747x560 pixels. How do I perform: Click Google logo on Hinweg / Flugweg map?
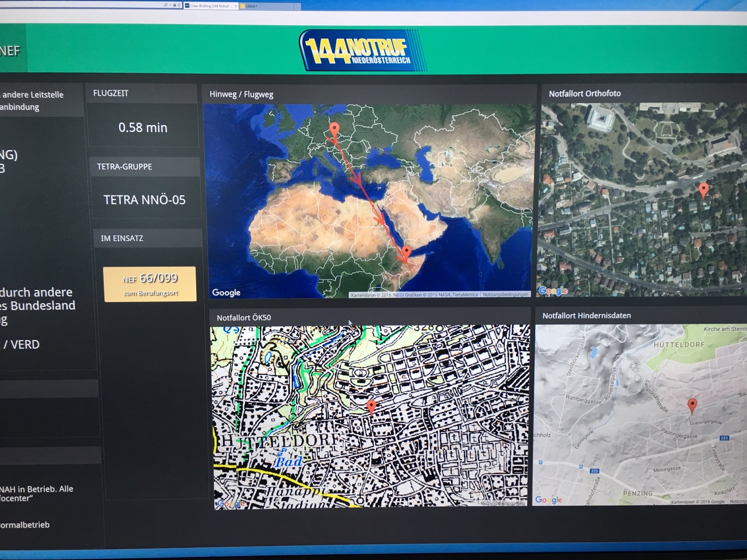(226, 292)
